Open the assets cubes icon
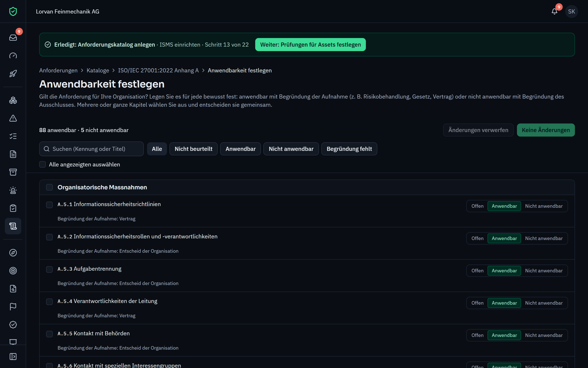Screen dimensions: 588x368 13,100
